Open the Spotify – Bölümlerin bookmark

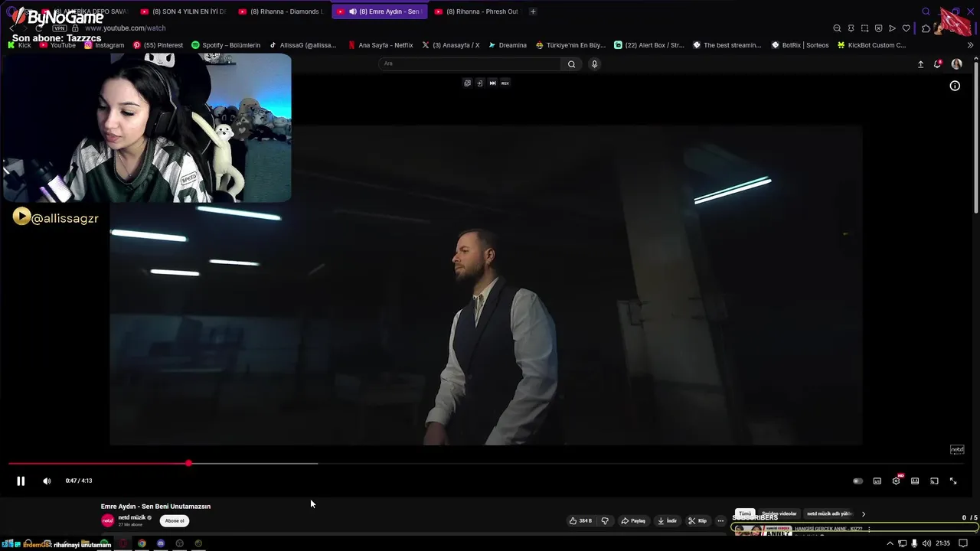226,45
